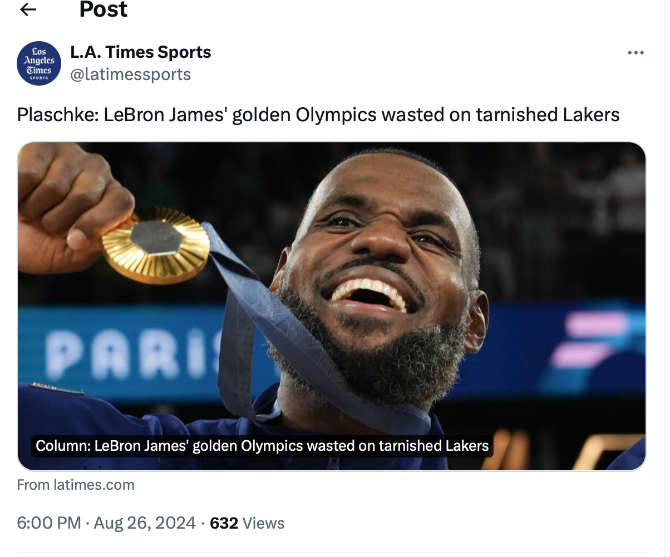Click the @latimessports handle
670x557 pixels.
[130, 74]
